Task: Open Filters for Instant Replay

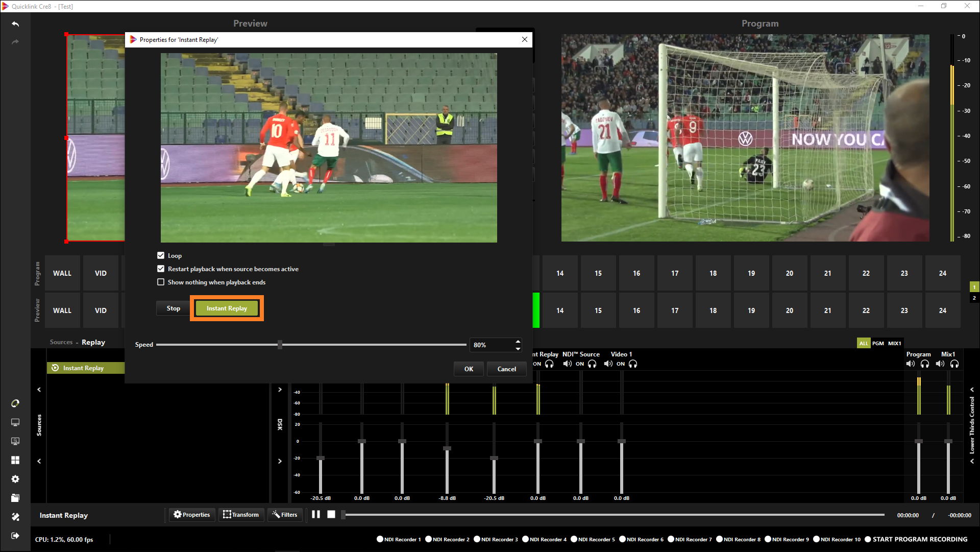Action: pyautogui.click(x=285, y=515)
